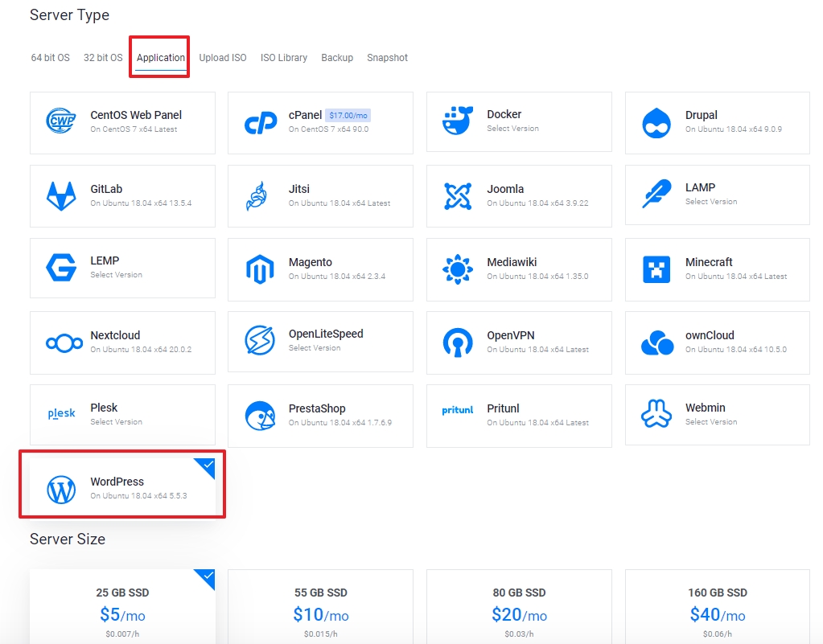823x644 pixels.
Task: Click the cPanel $17.00/mo price badge
Action: 348,116
